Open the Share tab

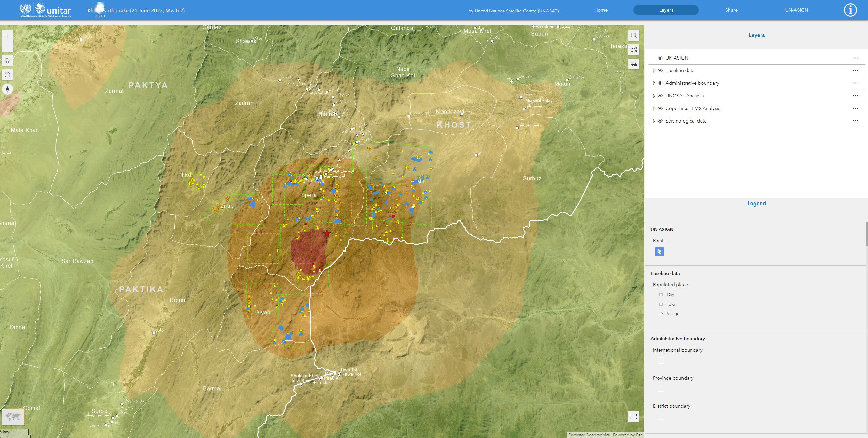click(731, 10)
